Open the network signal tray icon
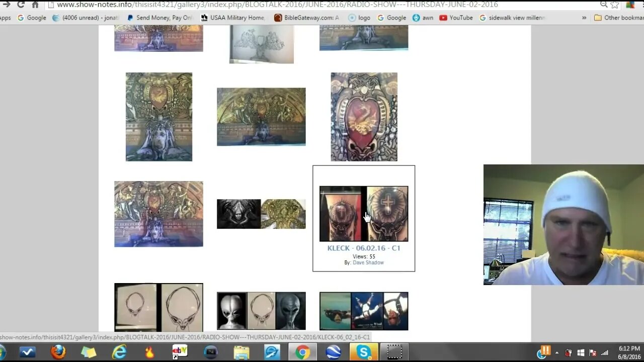The width and height of the screenshot is (644, 362). (605, 353)
